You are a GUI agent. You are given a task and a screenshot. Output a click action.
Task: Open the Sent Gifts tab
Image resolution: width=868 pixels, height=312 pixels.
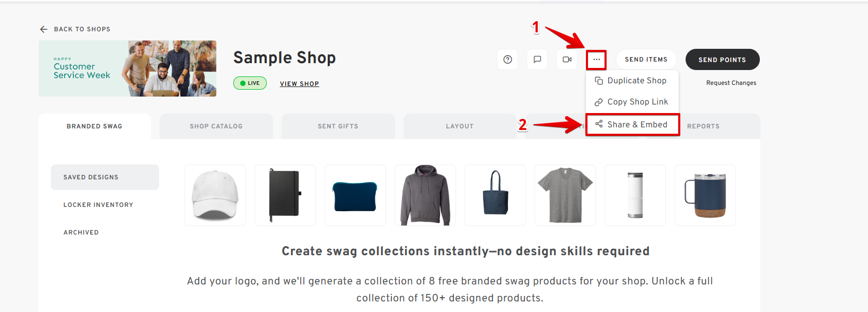click(x=338, y=126)
